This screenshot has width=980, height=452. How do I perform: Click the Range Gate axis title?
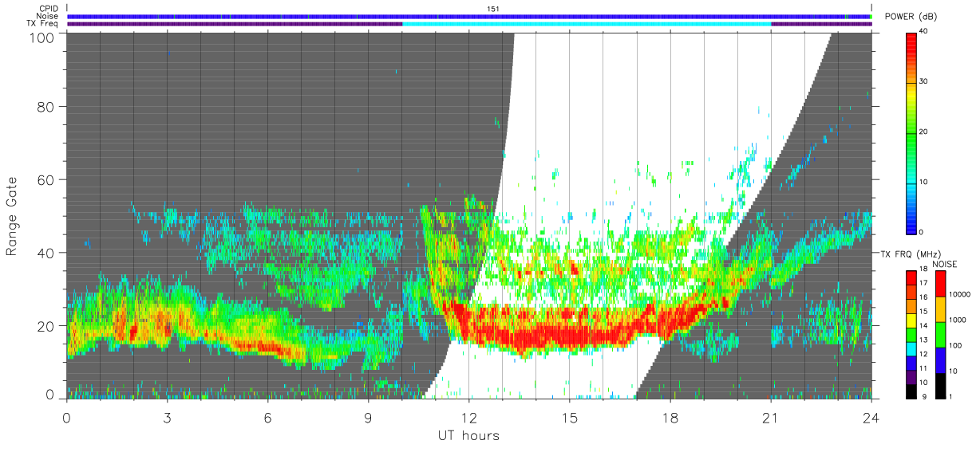[x=12, y=216]
